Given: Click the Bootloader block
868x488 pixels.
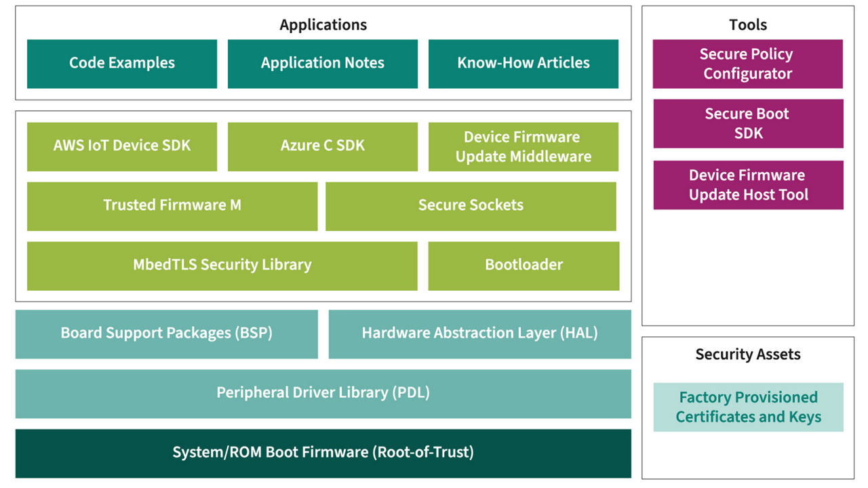Looking at the screenshot, I should coord(524,266).
